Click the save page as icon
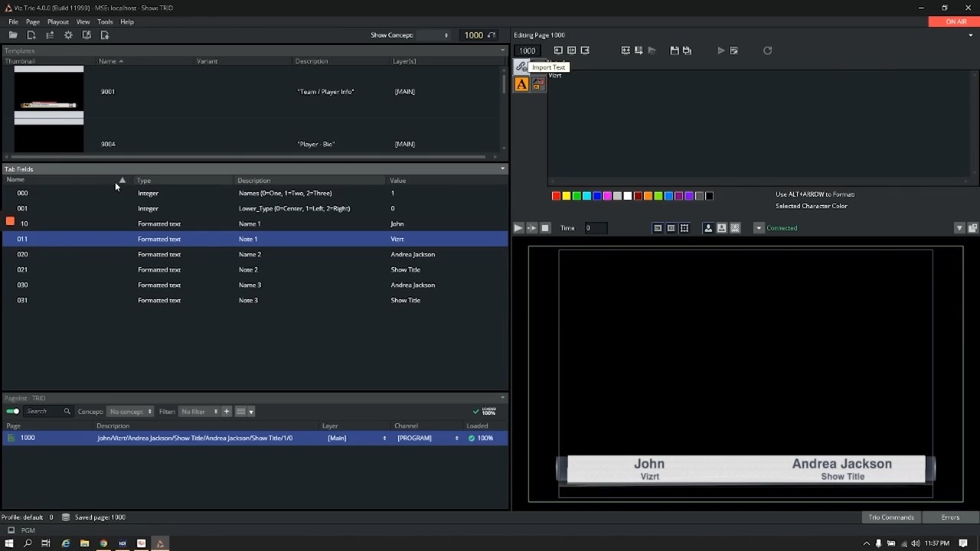 pyautogui.click(x=687, y=51)
